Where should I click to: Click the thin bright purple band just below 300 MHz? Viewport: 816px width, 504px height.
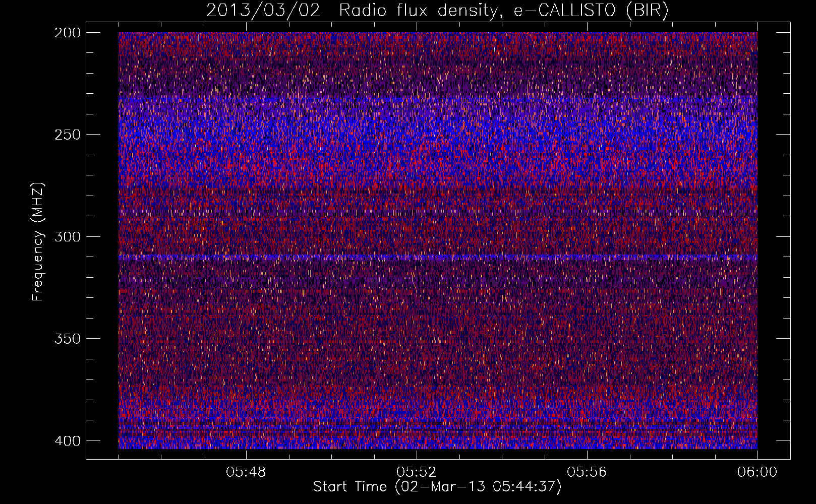click(x=438, y=258)
